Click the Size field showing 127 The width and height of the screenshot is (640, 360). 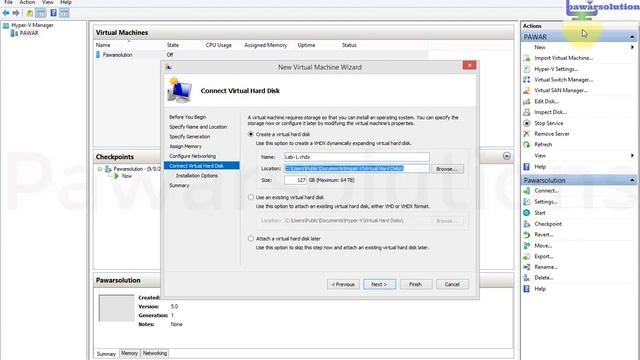coord(296,180)
